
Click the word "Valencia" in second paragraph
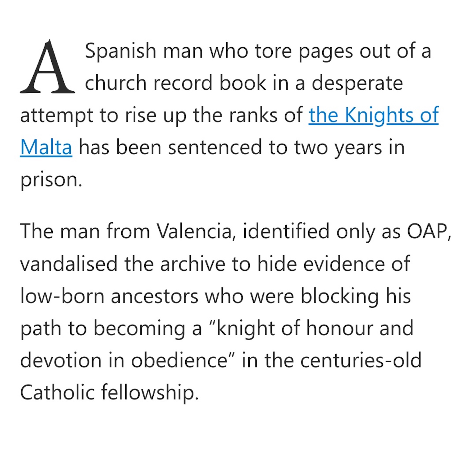tap(194, 231)
